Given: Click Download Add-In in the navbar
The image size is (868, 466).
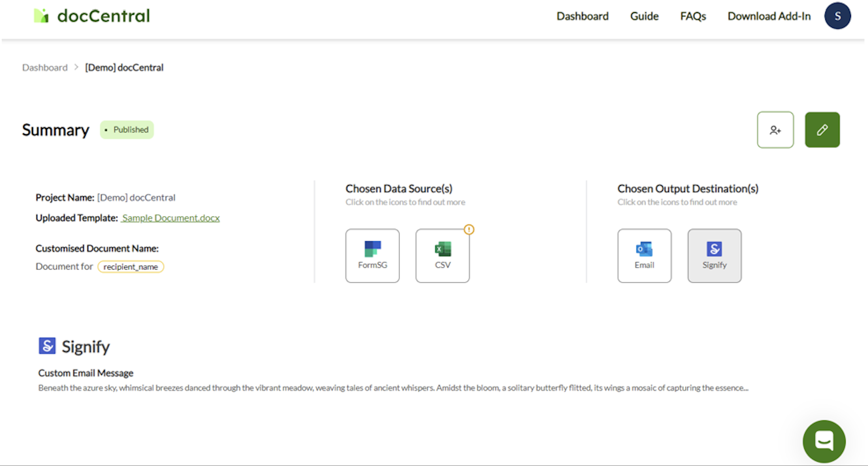Looking at the screenshot, I should [769, 16].
